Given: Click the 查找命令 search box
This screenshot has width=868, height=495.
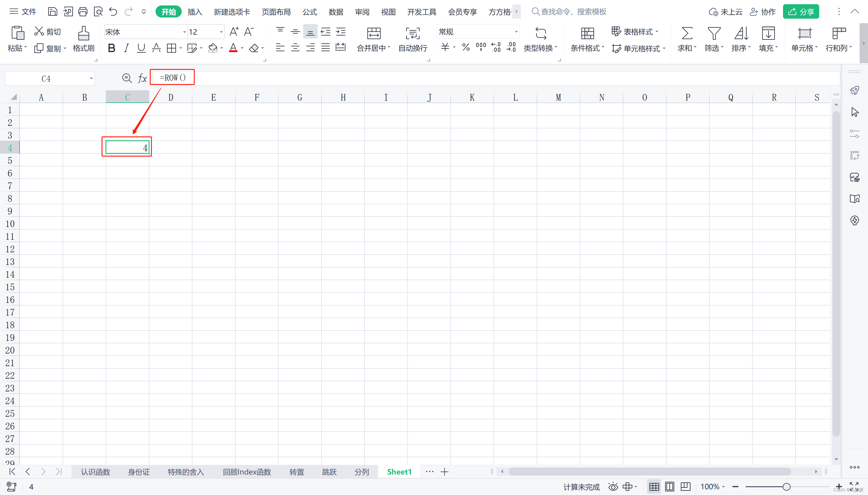Looking at the screenshot, I should [569, 11].
